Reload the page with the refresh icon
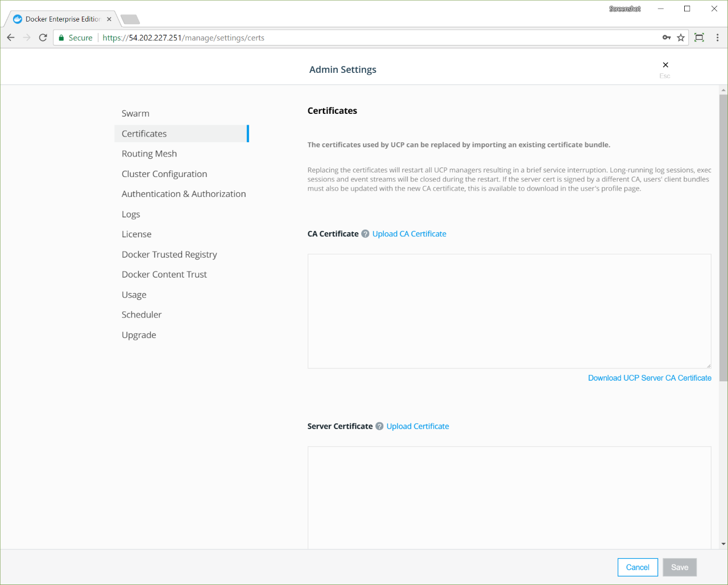Image resolution: width=728 pixels, height=585 pixels. point(43,38)
